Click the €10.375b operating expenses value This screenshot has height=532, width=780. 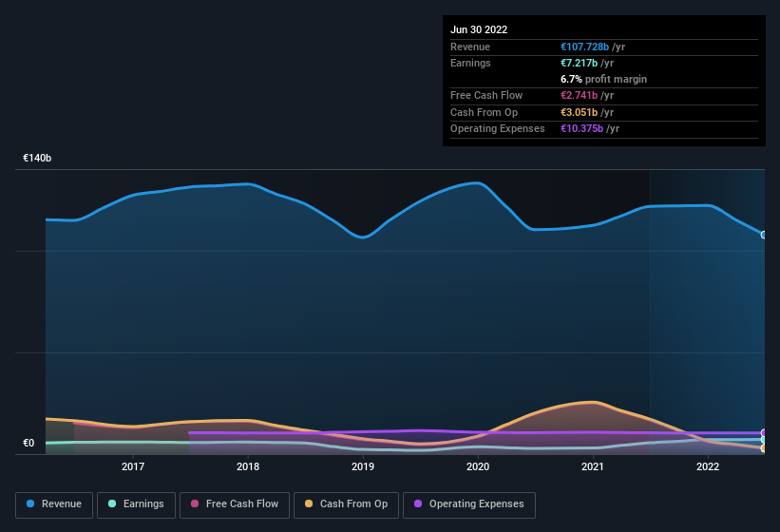coord(582,128)
